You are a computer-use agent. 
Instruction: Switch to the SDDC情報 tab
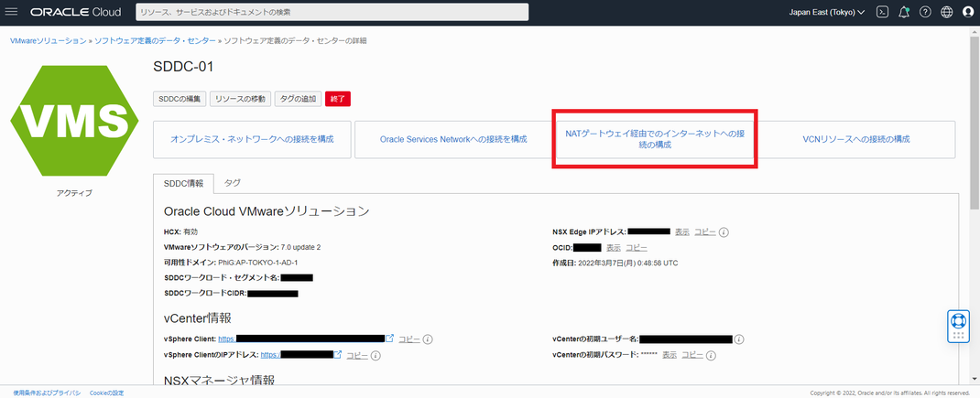183,183
